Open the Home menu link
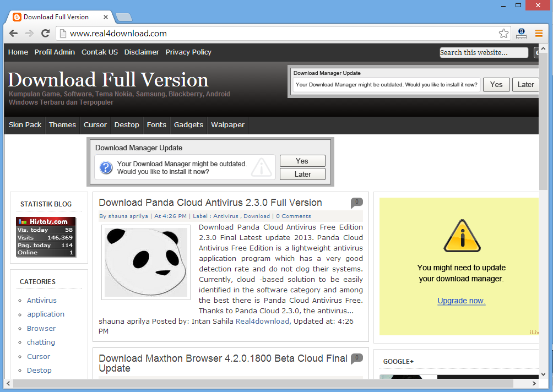 pos(18,52)
